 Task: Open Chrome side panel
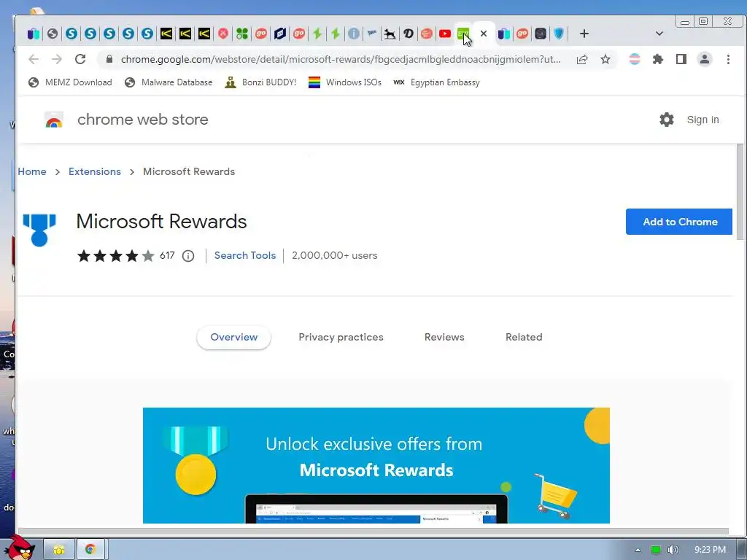coord(681,59)
